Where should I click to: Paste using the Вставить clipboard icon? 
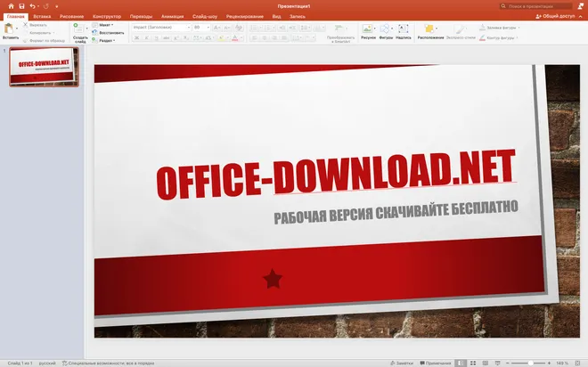(9, 29)
